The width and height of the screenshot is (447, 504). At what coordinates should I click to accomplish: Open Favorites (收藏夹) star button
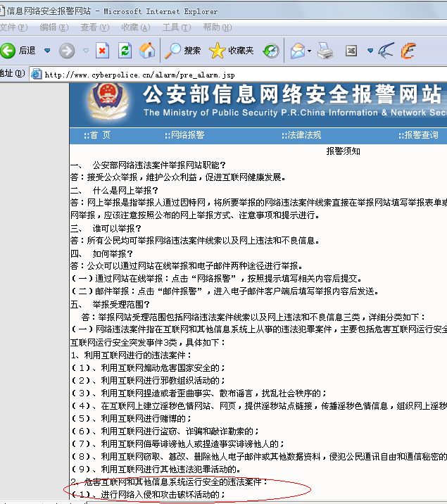click(x=231, y=51)
